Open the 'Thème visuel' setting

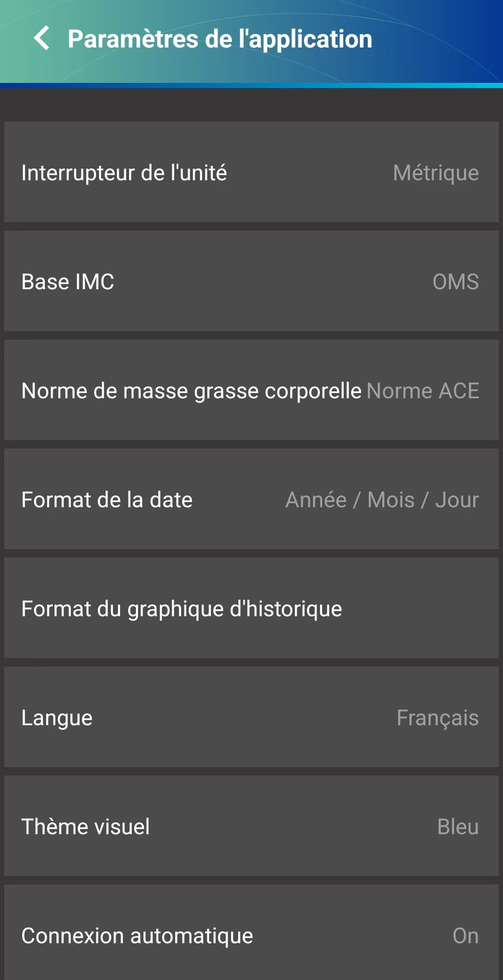(x=86, y=827)
